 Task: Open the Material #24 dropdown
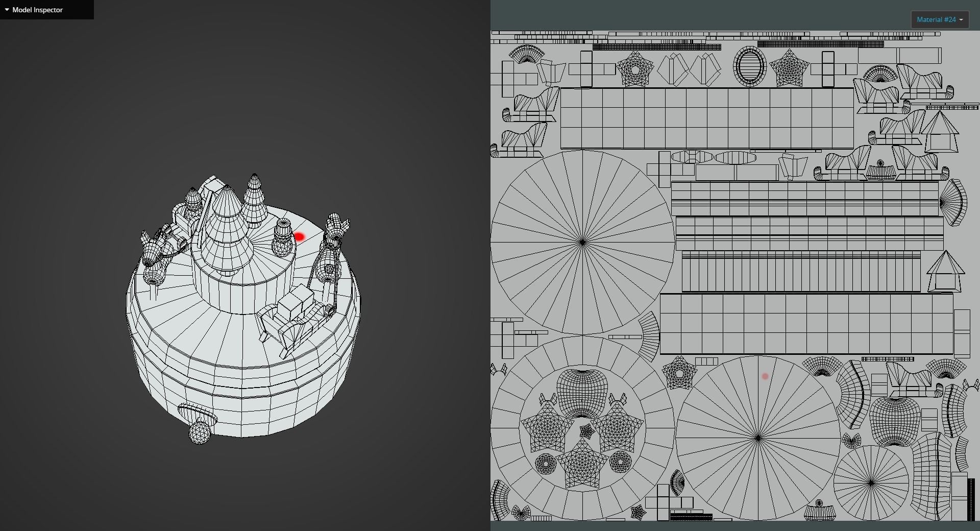940,20
